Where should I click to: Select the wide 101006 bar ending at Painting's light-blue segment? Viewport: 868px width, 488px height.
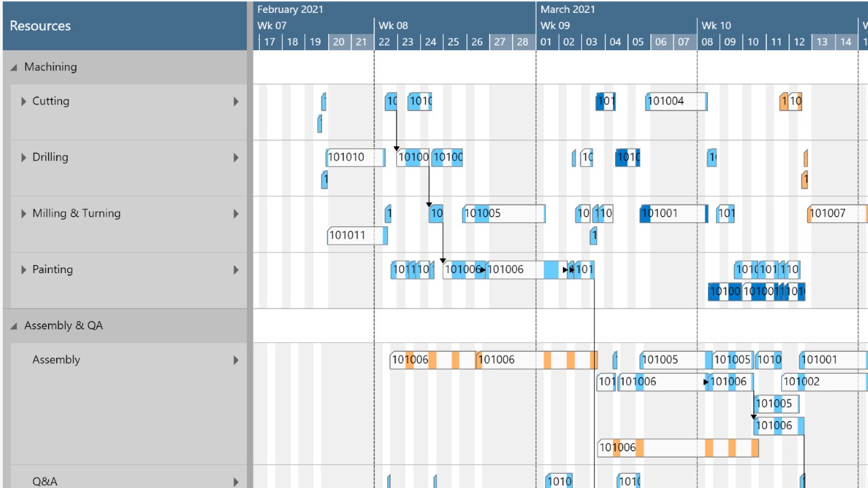(526, 269)
